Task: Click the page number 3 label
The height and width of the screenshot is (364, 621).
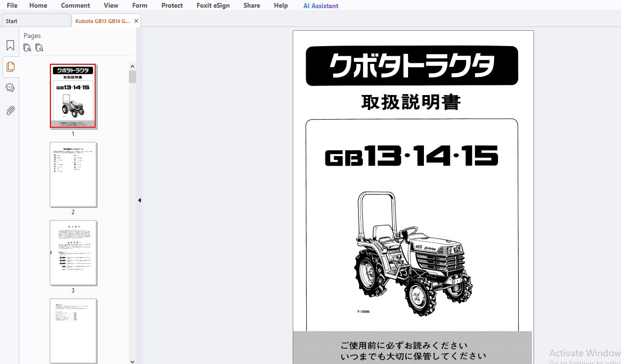Action: (73, 291)
